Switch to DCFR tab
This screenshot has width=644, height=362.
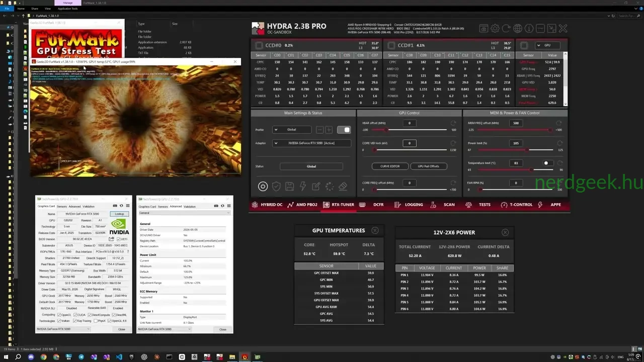[x=373, y=205]
